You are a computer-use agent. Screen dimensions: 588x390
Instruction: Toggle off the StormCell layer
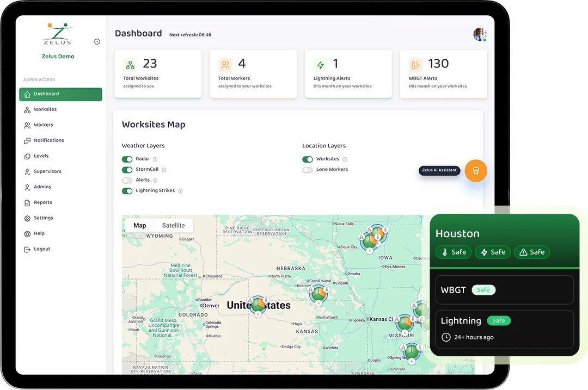coord(127,170)
